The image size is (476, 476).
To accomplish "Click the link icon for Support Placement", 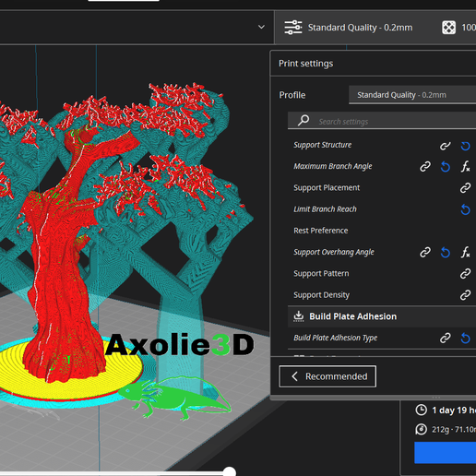I will coord(465,188).
